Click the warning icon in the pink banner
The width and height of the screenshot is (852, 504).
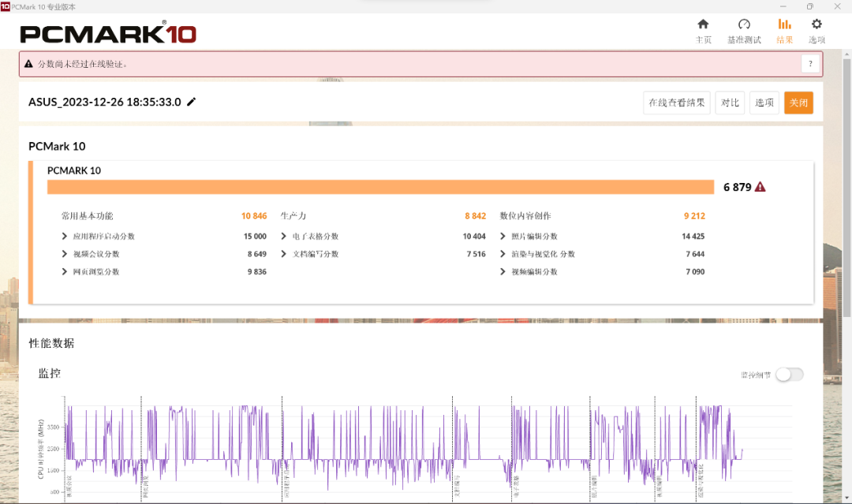click(29, 64)
